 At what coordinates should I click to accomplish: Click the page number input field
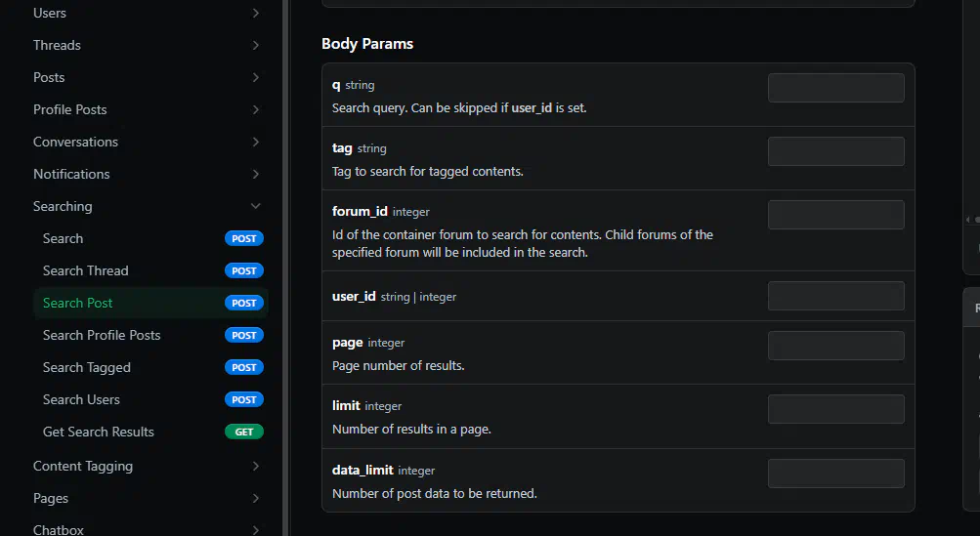[x=835, y=346]
